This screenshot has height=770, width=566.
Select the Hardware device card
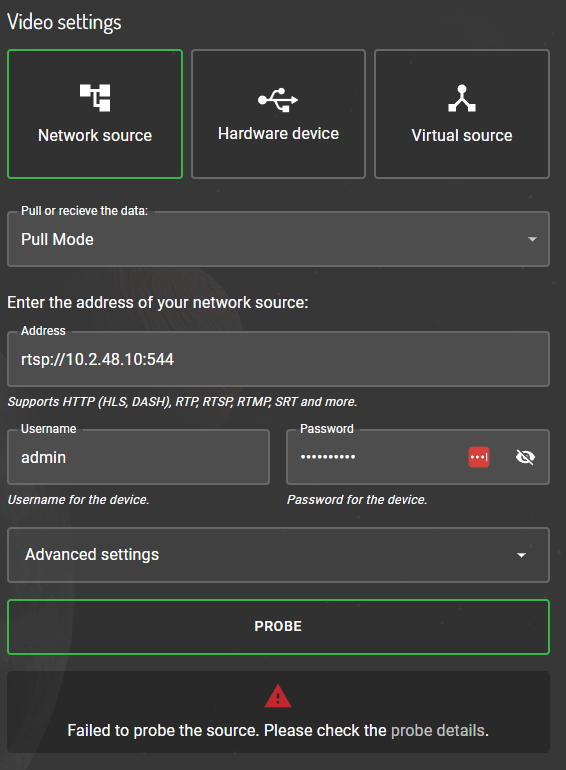point(278,114)
